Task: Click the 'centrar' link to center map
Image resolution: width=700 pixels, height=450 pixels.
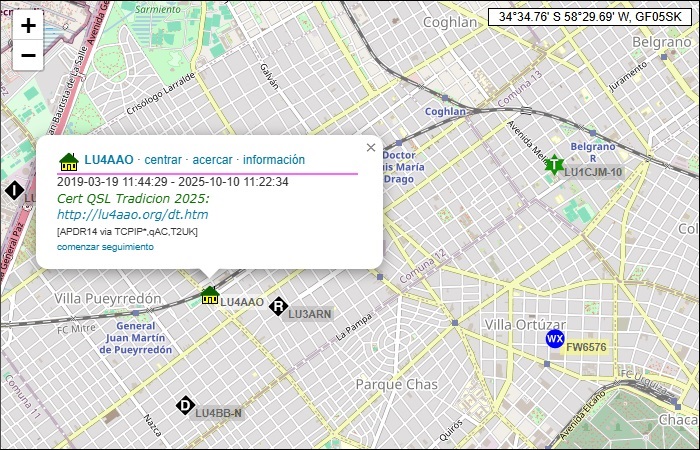Action: [x=163, y=160]
